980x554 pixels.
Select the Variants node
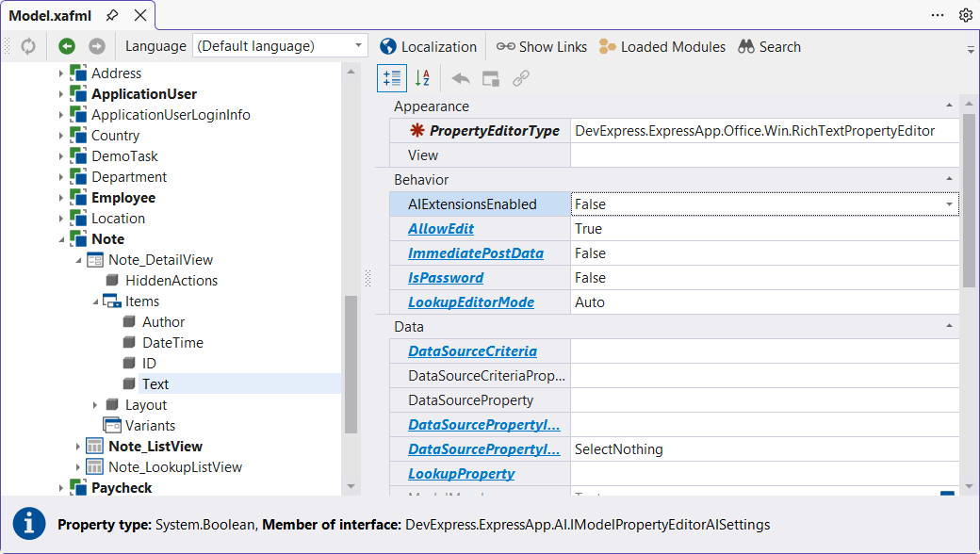[x=150, y=425]
